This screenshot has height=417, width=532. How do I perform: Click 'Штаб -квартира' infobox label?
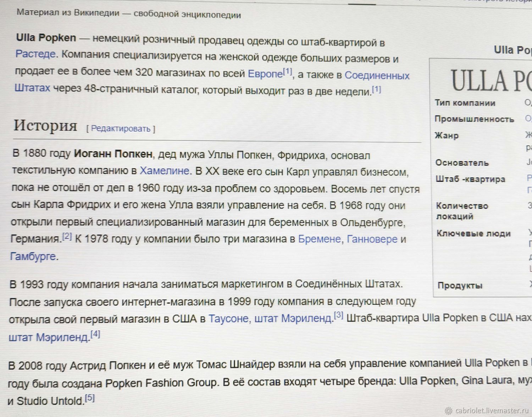(470, 179)
